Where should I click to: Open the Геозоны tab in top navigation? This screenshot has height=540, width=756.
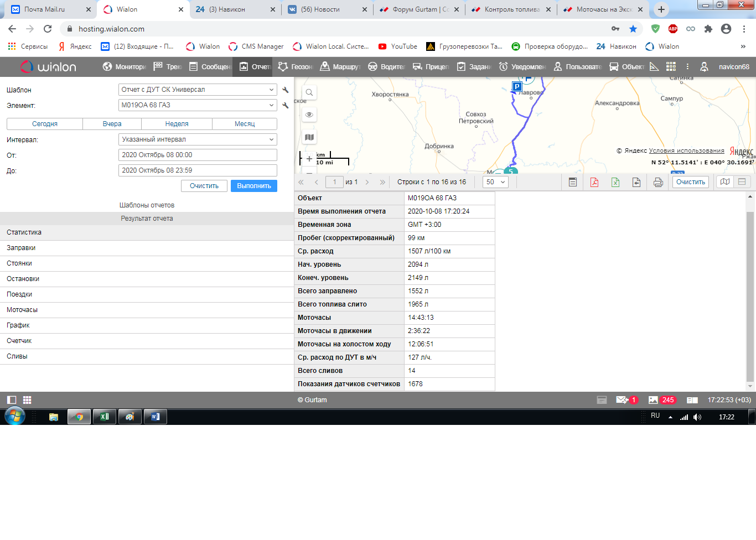296,66
